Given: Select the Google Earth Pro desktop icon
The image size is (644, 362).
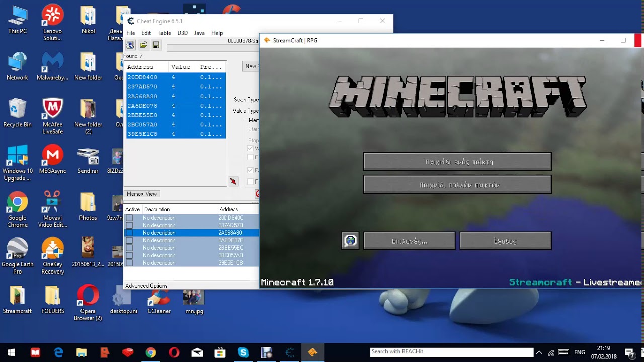Looking at the screenshot, I should (17, 256).
